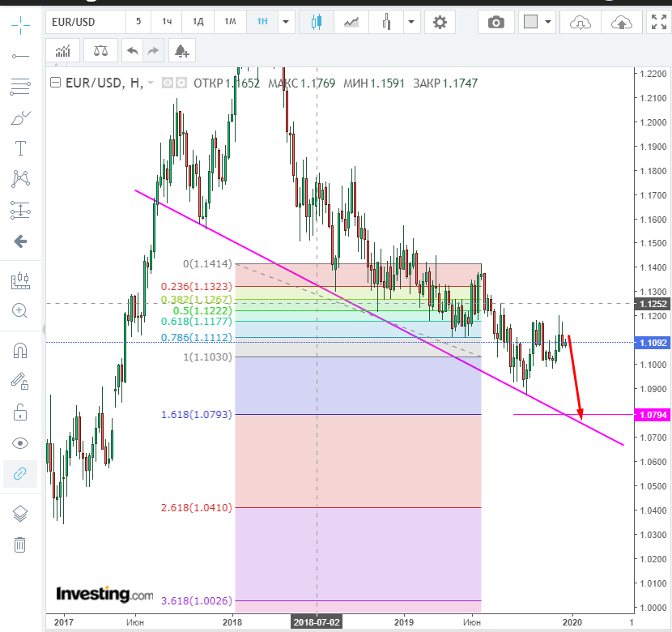
Task: Click the 1.1252 crosshair price label
Action: pos(653,304)
